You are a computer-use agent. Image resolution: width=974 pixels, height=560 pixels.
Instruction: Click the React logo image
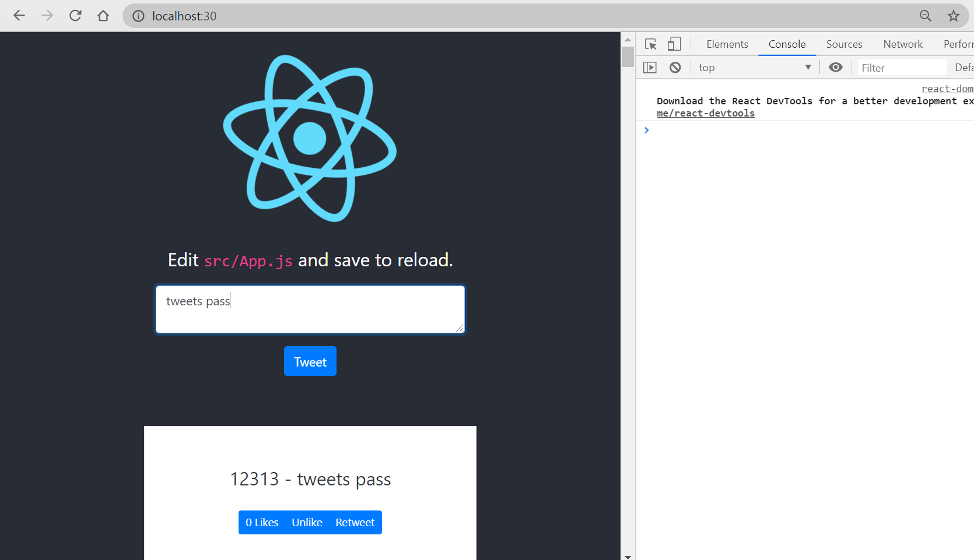[310, 138]
